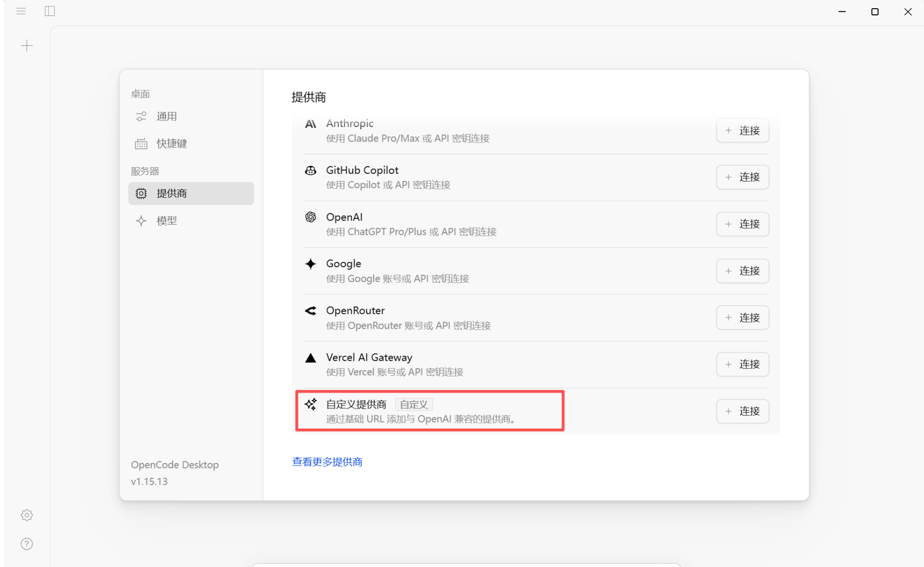Screen dimensions: 924x567
Task: Click the GitHub Copilot provider name
Action: tap(362, 170)
